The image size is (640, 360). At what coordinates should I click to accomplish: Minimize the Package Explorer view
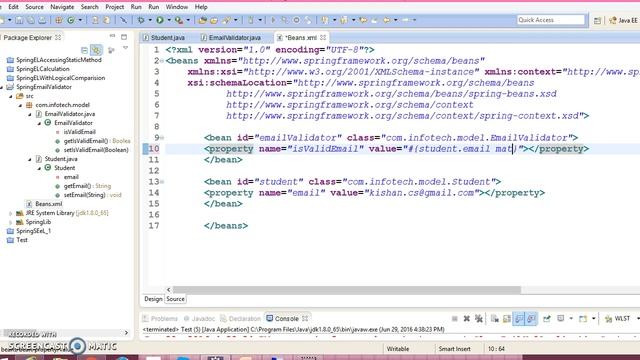(112, 37)
